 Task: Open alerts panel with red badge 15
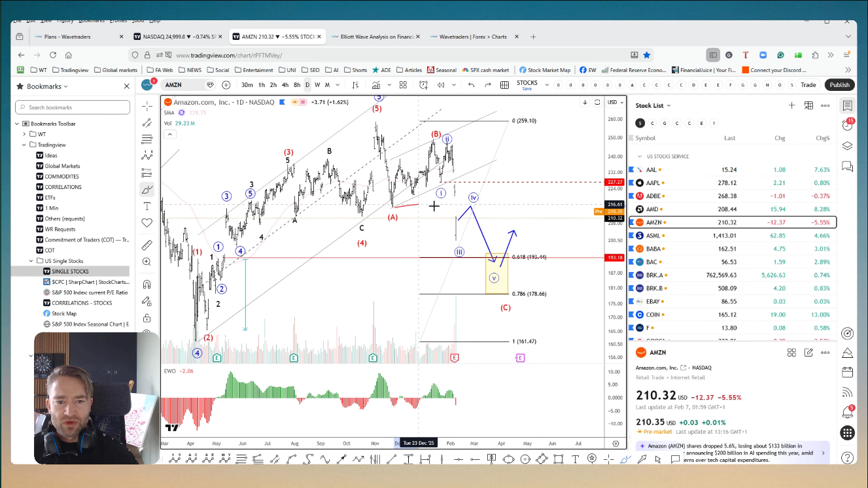tap(847, 125)
